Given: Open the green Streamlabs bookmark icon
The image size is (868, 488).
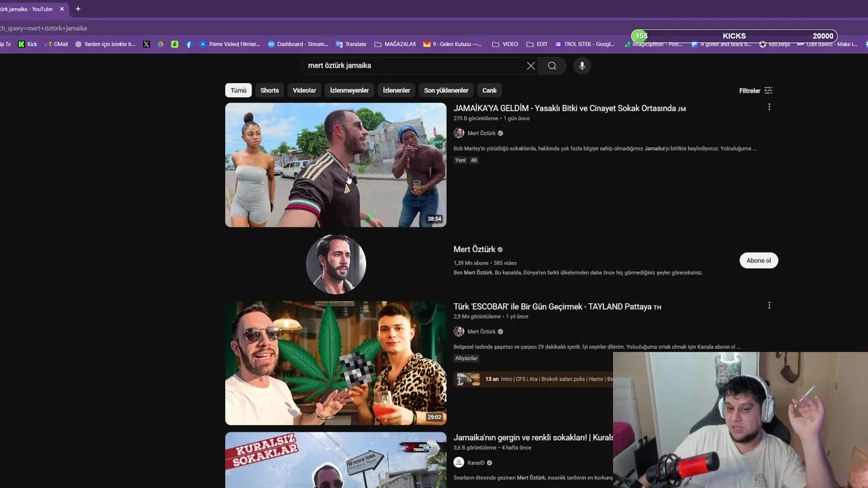Looking at the screenshot, I should [x=175, y=44].
